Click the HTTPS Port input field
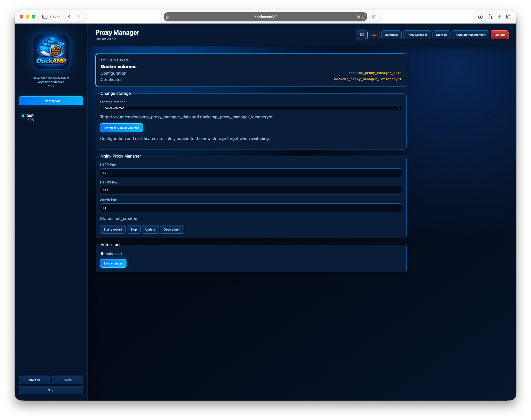Screen dimensions: 531x420 click(251, 190)
